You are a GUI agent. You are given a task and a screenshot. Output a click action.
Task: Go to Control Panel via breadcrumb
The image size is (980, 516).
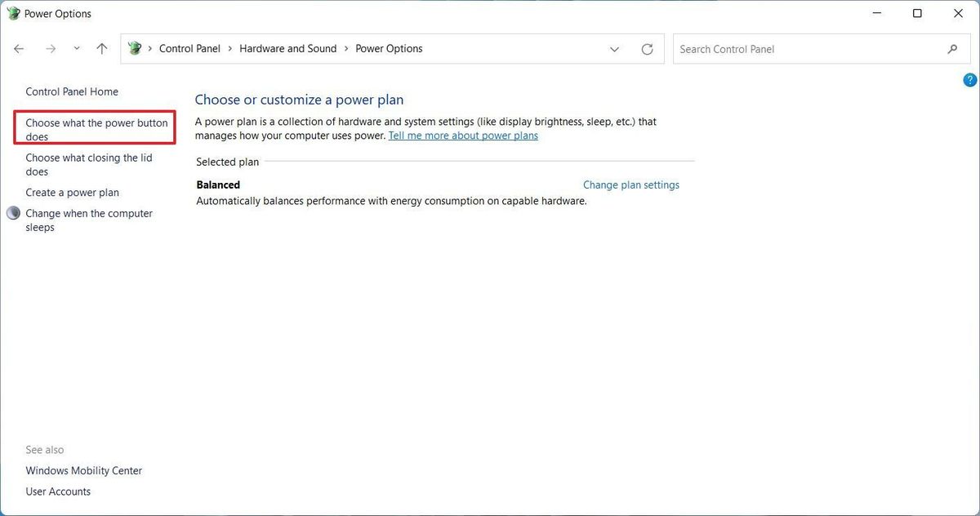coord(189,48)
